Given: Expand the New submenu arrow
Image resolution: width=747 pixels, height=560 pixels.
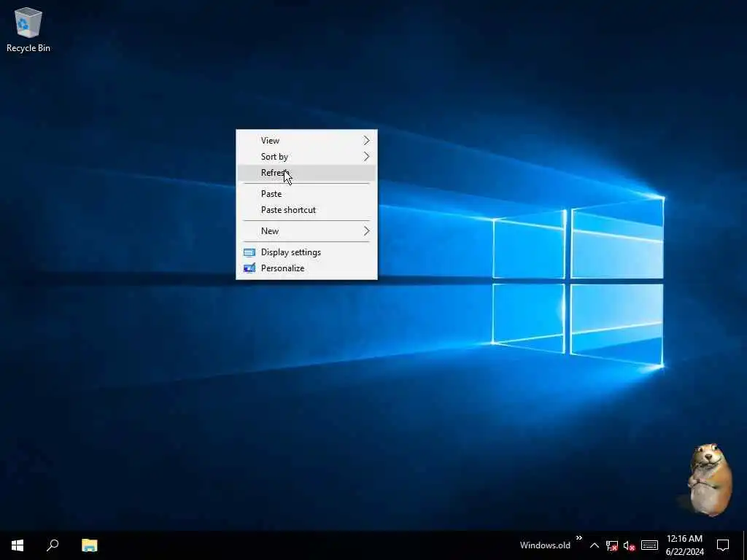Looking at the screenshot, I should tap(366, 231).
